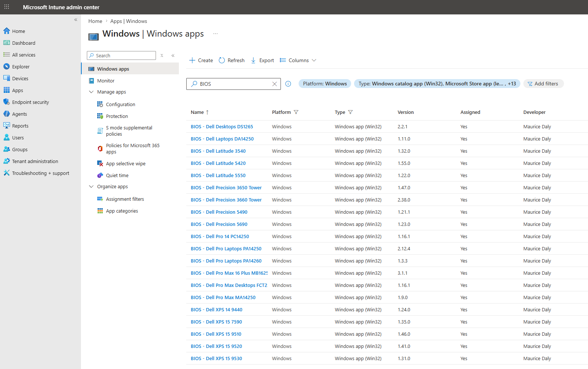The image size is (588, 369).
Task: Click the Assigned column header
Action: point(470,112)
